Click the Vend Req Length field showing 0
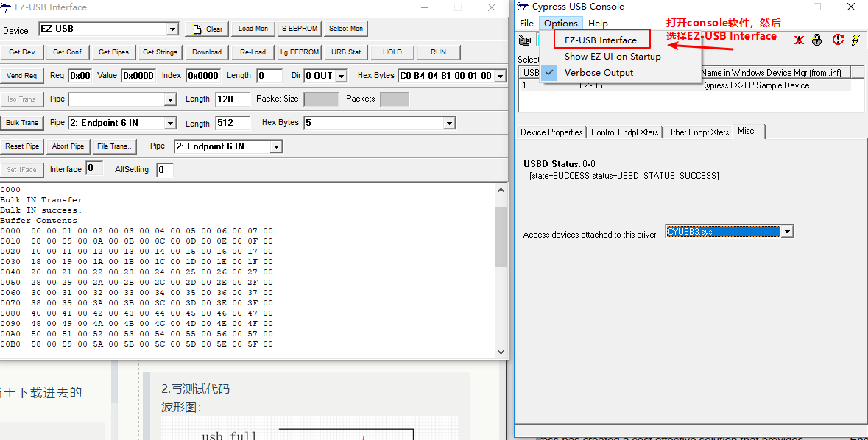The height and width of the screenshot is (440, 868). [x=269, y=76]
